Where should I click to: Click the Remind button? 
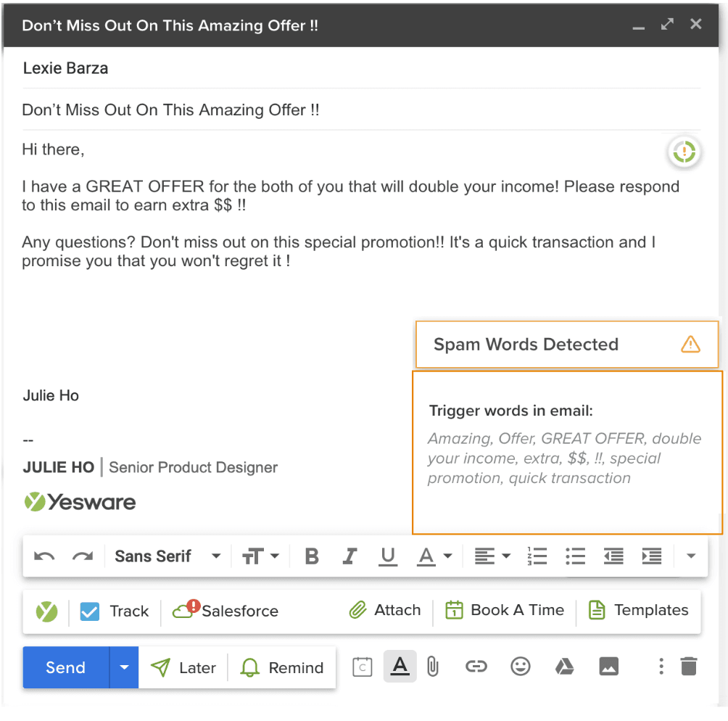282,668
